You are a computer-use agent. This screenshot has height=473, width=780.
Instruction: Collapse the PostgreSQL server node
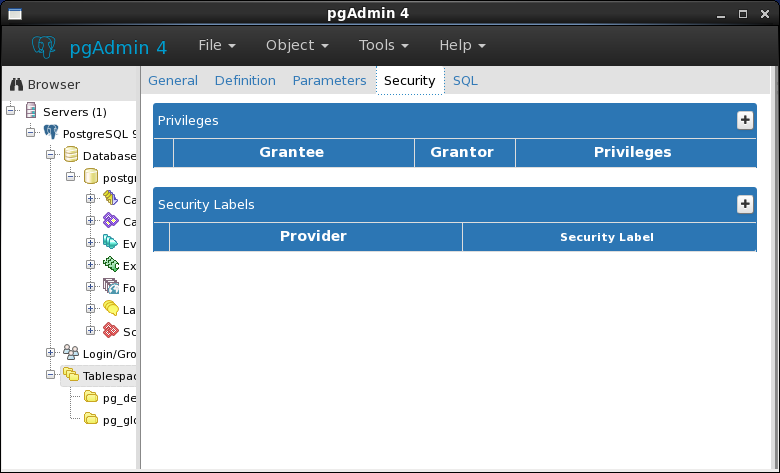click(x=30, y=133)
